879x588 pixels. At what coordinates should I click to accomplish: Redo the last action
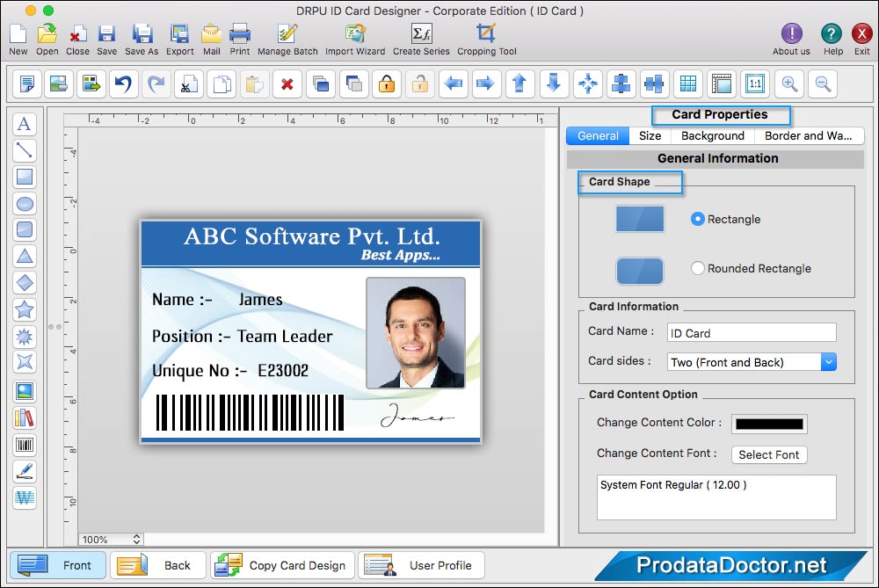coord(156,84)
